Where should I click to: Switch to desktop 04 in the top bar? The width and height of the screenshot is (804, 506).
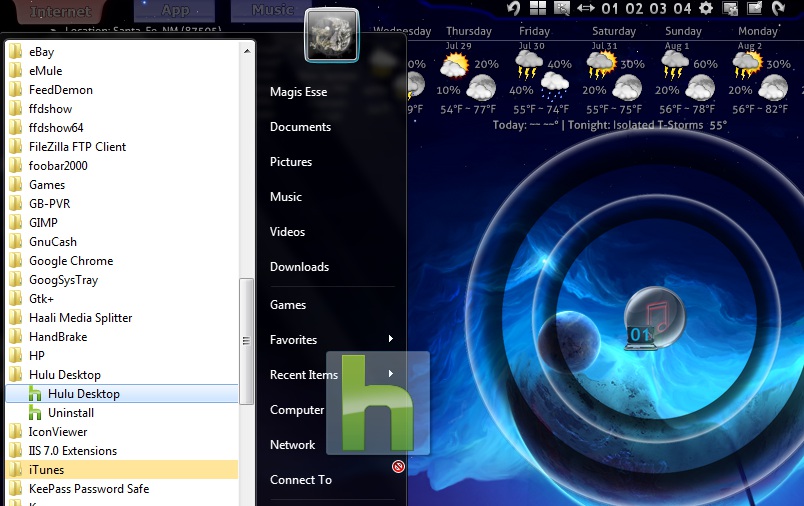pos(682,9)
